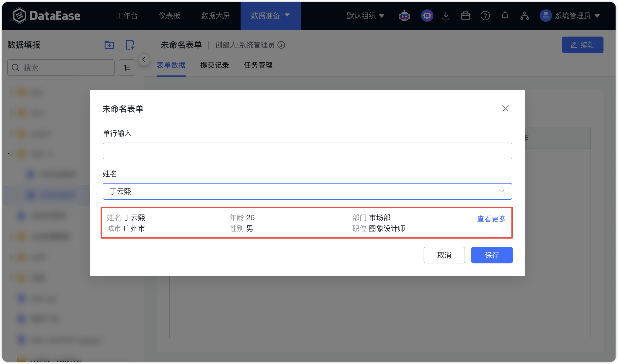The image size is (618, 364).
Task: Open the download center icon
Action: pos(446,16)
